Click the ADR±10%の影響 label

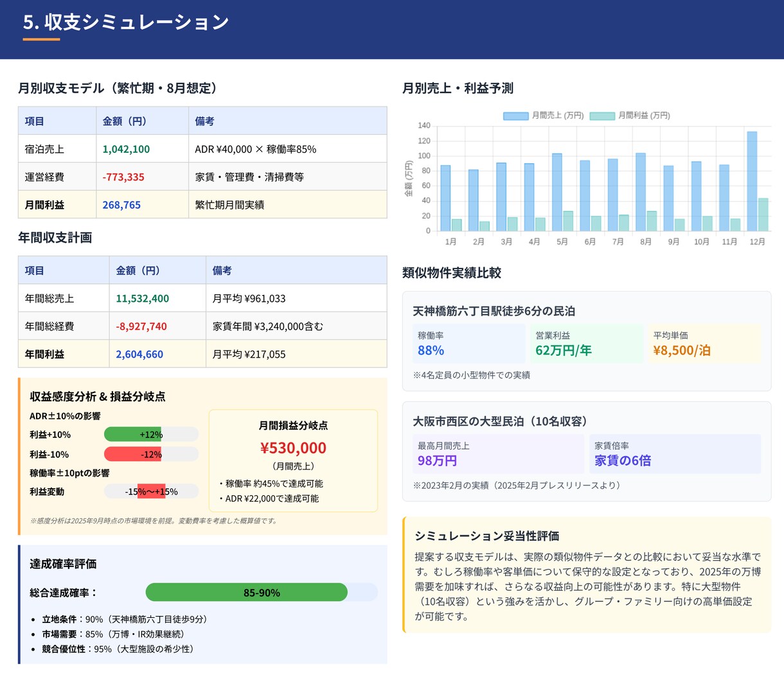pyautogui.click(x=65, y=416)
